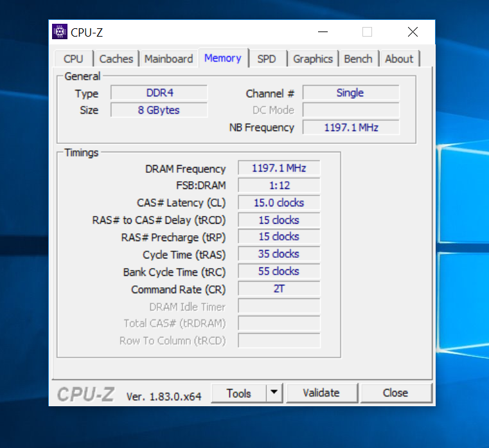Open the Bench tab
The height and width of the screenshot is (448, 489).
[x=358, y=59]
